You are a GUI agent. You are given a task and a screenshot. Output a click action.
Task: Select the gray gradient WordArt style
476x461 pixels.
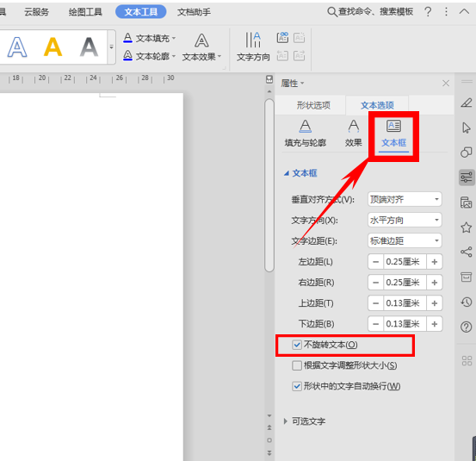click(89, 47)
